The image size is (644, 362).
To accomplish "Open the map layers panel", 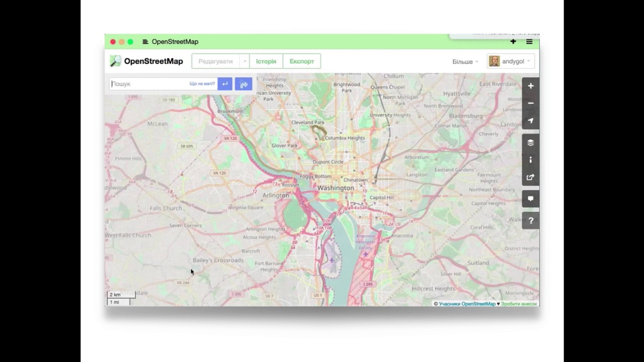I will tap(530, 142).
